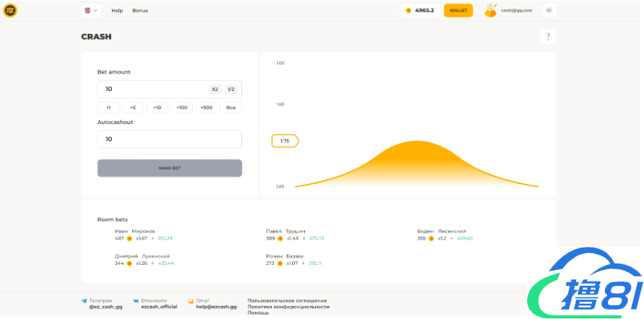Open the menu icon right of email

pyautogui.click(x=549, y=10)
